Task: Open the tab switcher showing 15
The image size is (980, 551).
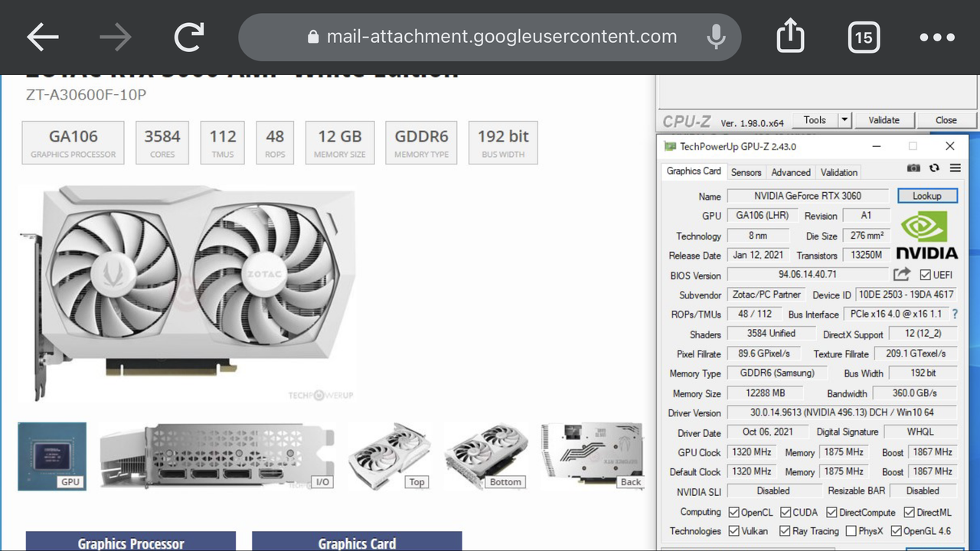Action: pyautogui.click(x=864, y=37)
